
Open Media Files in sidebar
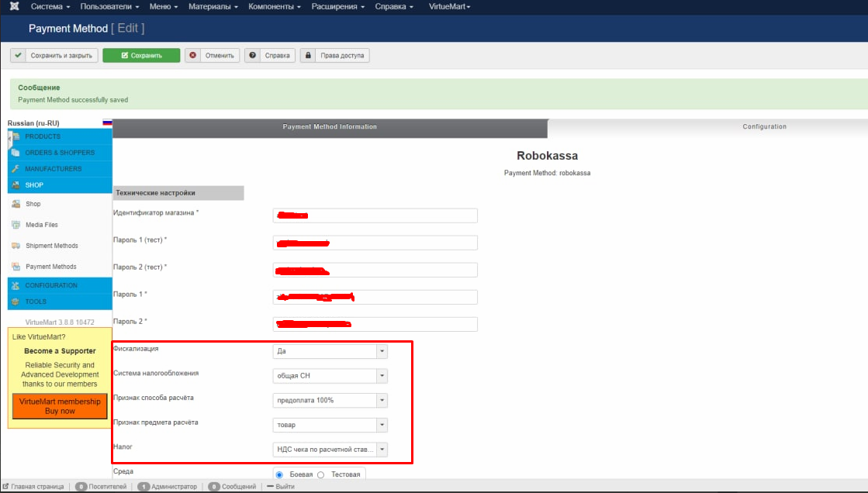click(42, 225)
